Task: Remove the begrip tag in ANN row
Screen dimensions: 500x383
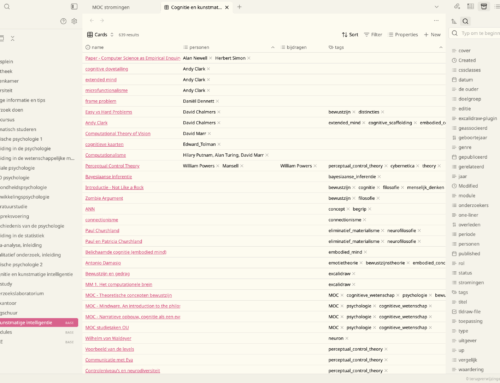Action: 370,209
